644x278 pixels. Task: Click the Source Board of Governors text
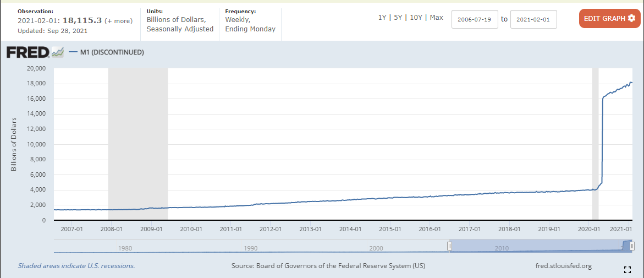(328, 266)
